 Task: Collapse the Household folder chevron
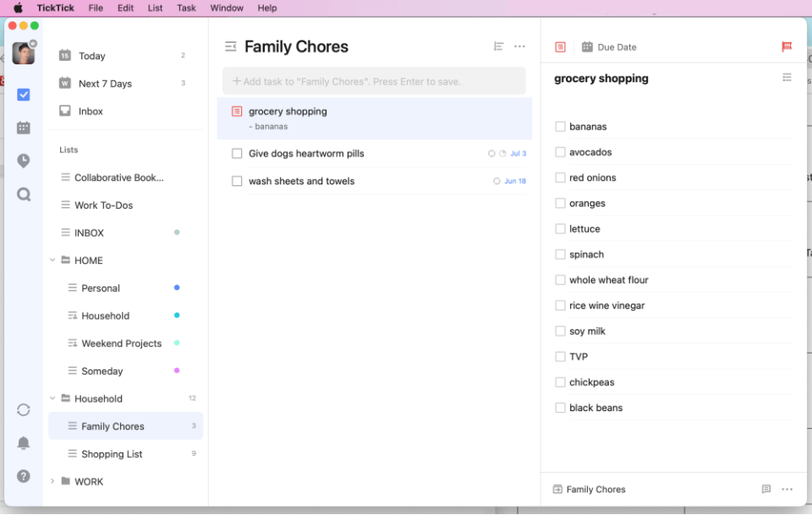52,398
